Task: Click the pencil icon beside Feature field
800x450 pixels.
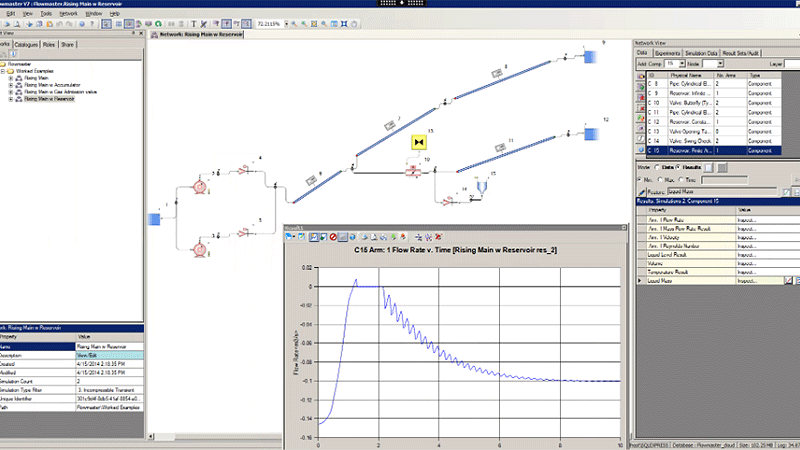Action: 642,192
